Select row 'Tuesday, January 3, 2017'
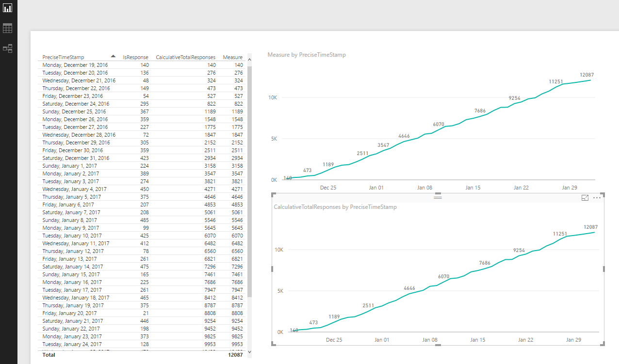Image resolution: width=619 pixels, height=364 pixels. click(143, 181)
